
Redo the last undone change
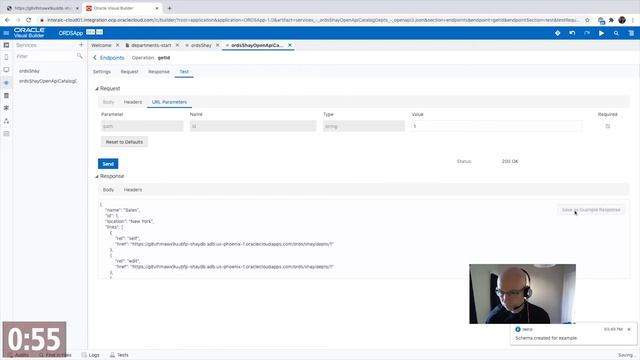587,33
